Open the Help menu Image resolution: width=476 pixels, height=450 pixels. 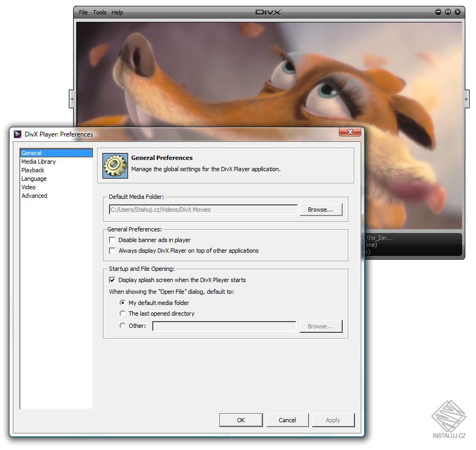coord(117,12)
